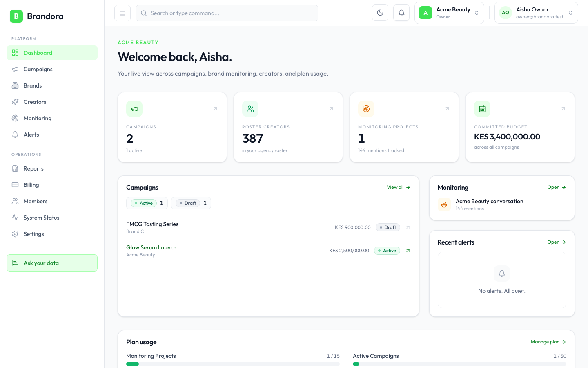The height and width of the screenshot is (368, 588).
Task: Click the Draft status badge on FMCG row
Action: (388, 227)
